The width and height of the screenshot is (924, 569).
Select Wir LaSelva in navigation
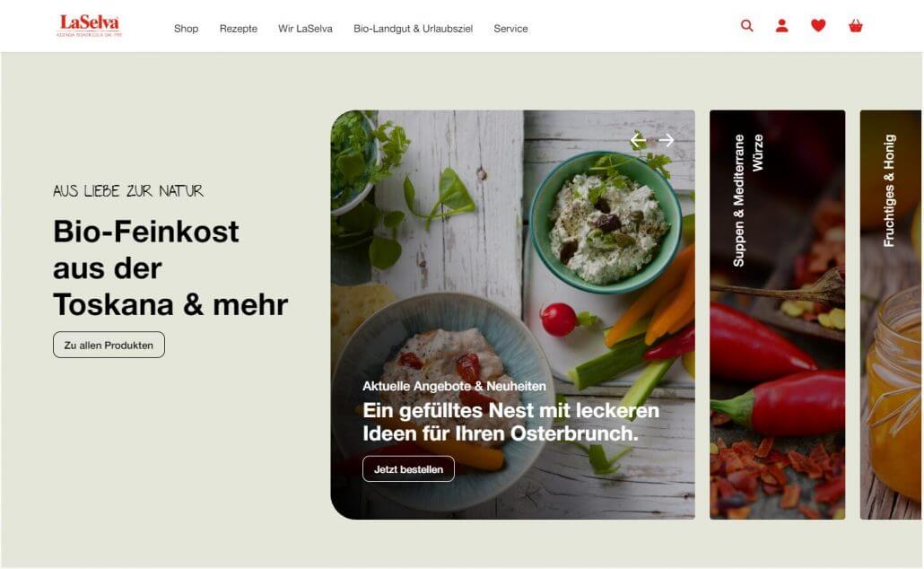click(305, 29)
